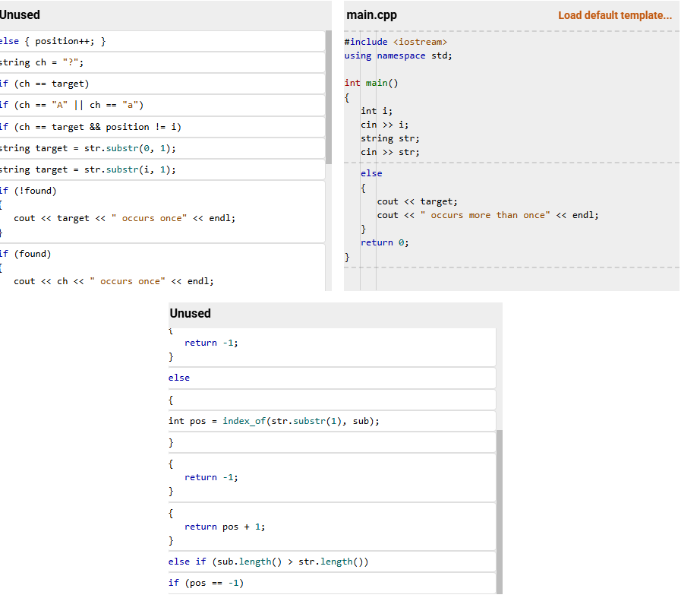Viewport: 700px width, 598px height.
Task: Click the top Unused panel scrollbar thumb
Action: click(x=329, y=97)
